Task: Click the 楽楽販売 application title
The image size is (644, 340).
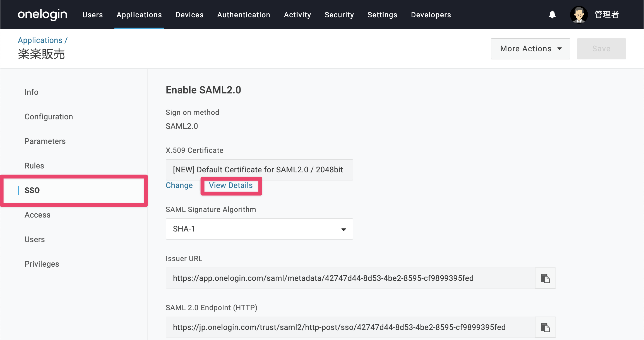Action: click(41, 54)
